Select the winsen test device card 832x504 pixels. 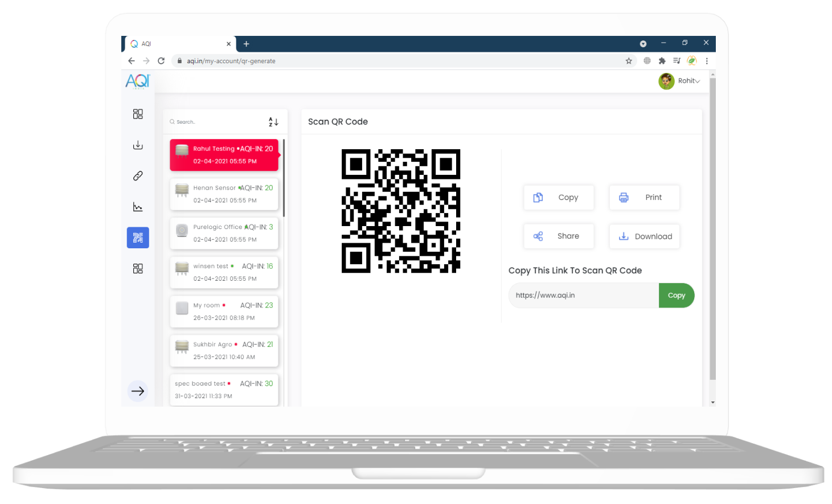[x=224, y=273]
